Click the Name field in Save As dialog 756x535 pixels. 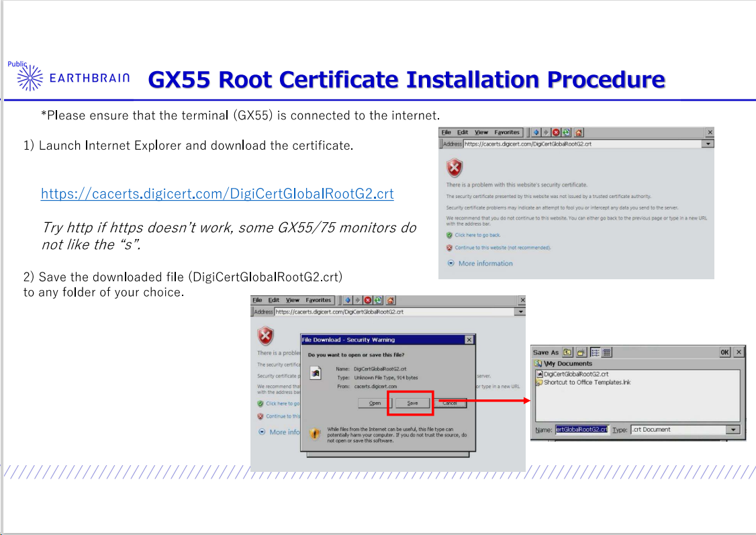coord(582,430)
